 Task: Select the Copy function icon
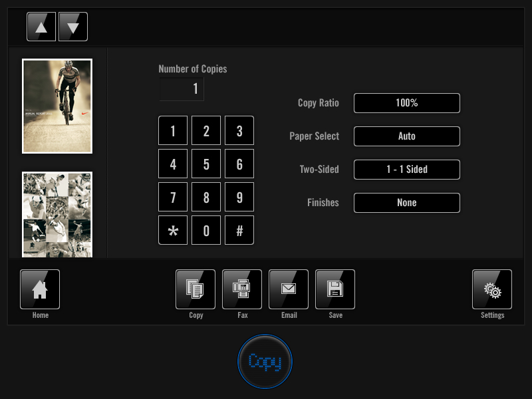point(196,289)
